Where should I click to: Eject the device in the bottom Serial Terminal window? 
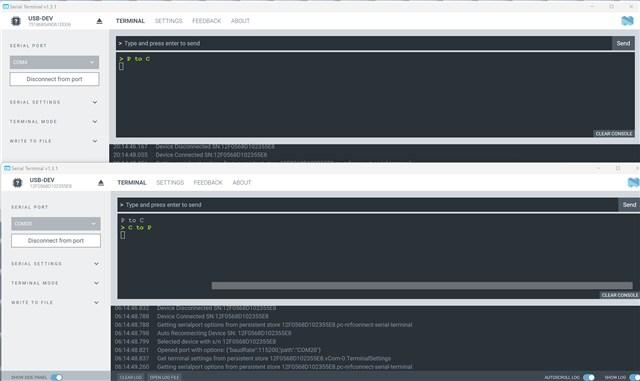[x=101, y=183]
